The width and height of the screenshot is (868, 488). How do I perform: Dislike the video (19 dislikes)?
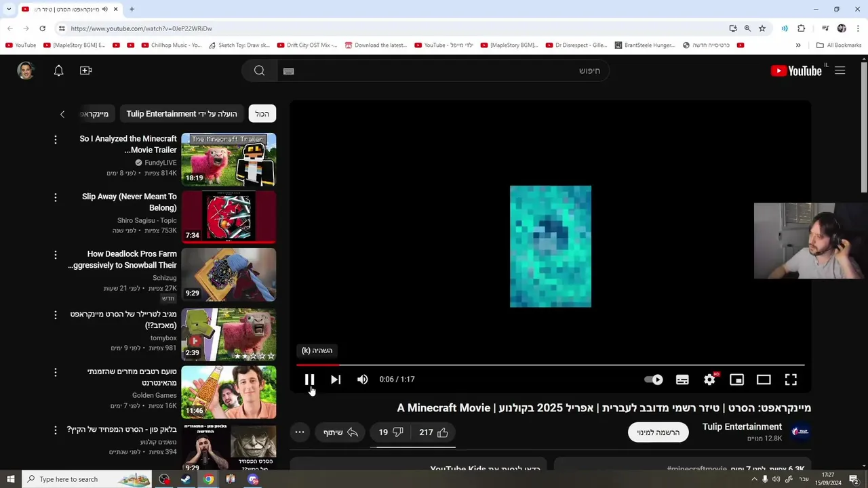coord(391,432)
